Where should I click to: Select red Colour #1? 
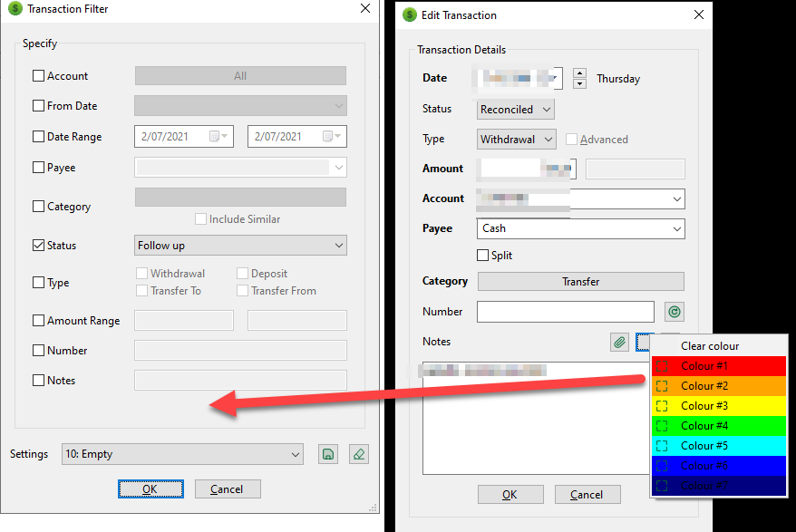[719, 366]
